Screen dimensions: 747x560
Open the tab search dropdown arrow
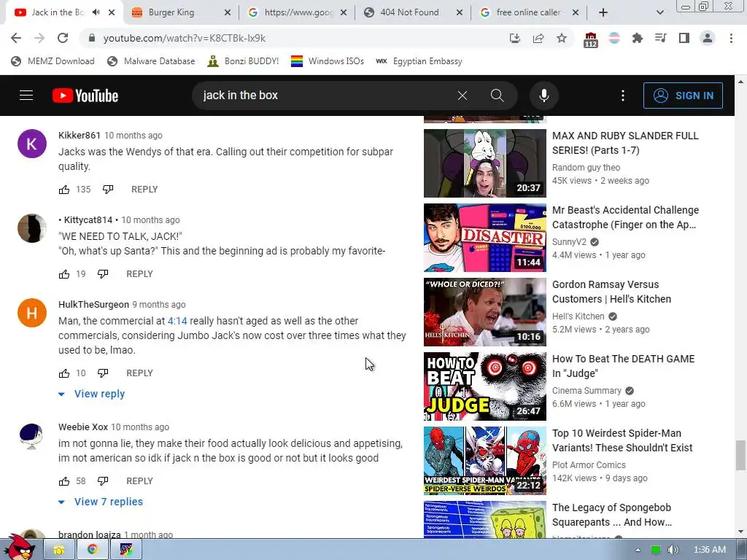pos(659,12)
